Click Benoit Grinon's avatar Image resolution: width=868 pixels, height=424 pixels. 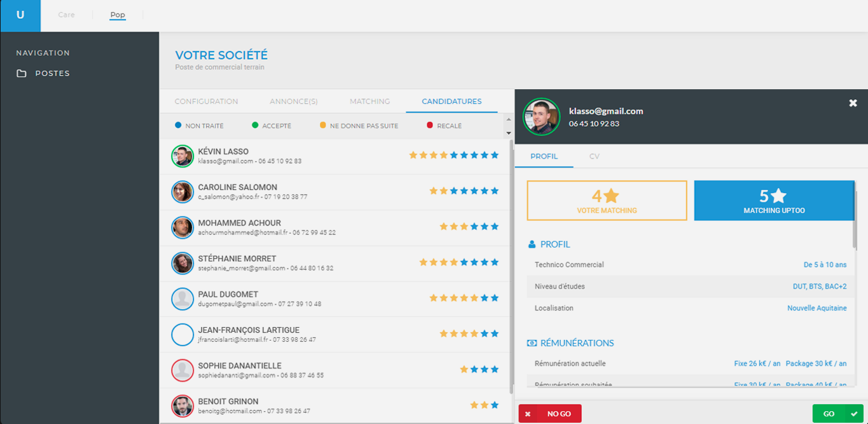click(x=183, y=406)
